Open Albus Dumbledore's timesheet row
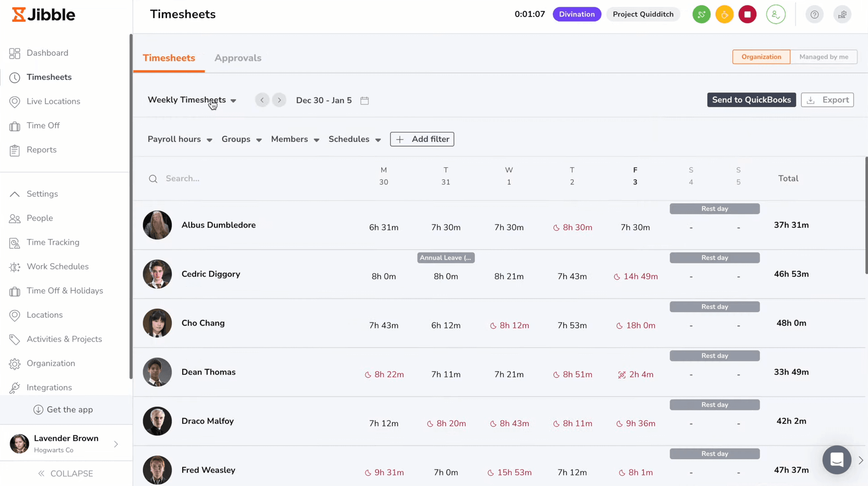868x486 pixels. 499,225
